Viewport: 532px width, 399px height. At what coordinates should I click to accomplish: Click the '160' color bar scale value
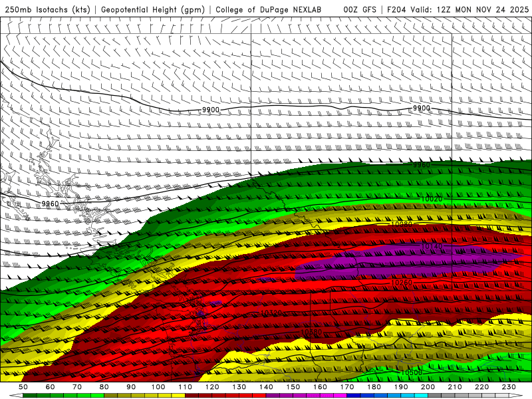pyautogui.click(x=321, y=387)
